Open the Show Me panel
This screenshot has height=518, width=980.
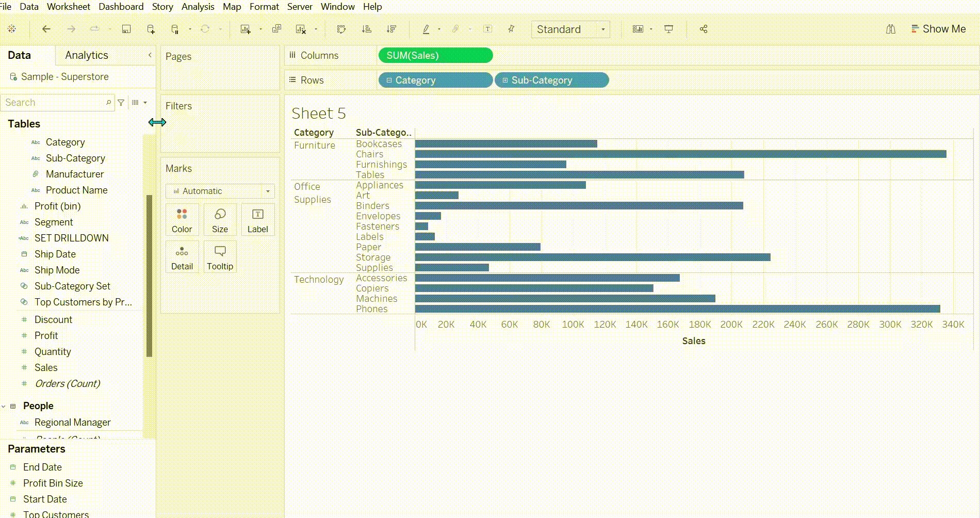point(938,29)
